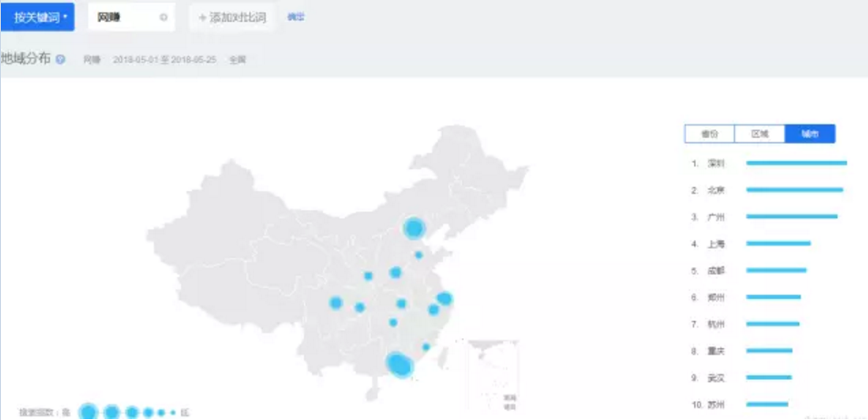Click rank 9 city 武汉
The height and width of the screenshot is (420, 868).
click(716, 378)
